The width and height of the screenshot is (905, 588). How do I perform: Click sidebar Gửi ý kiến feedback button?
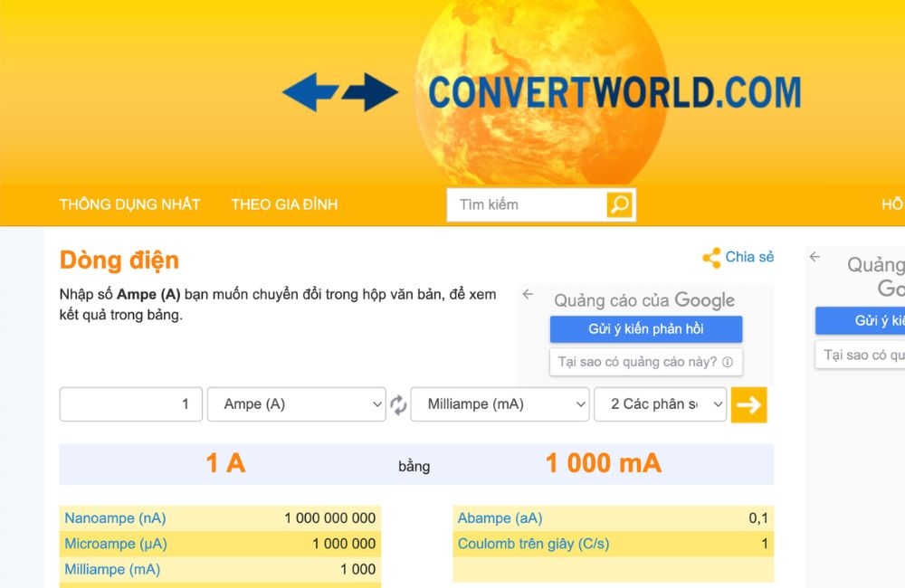pos(860,321)
